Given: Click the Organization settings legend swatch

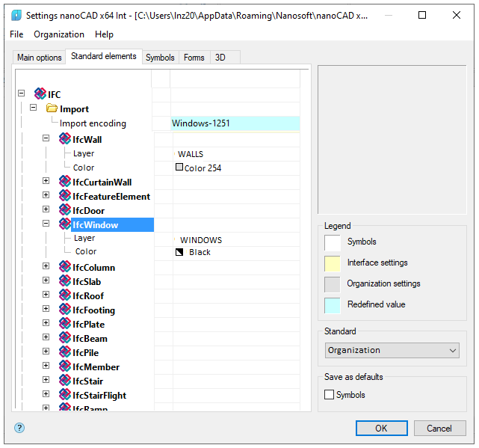Looking at the screenshot, I should pos(333,285).
